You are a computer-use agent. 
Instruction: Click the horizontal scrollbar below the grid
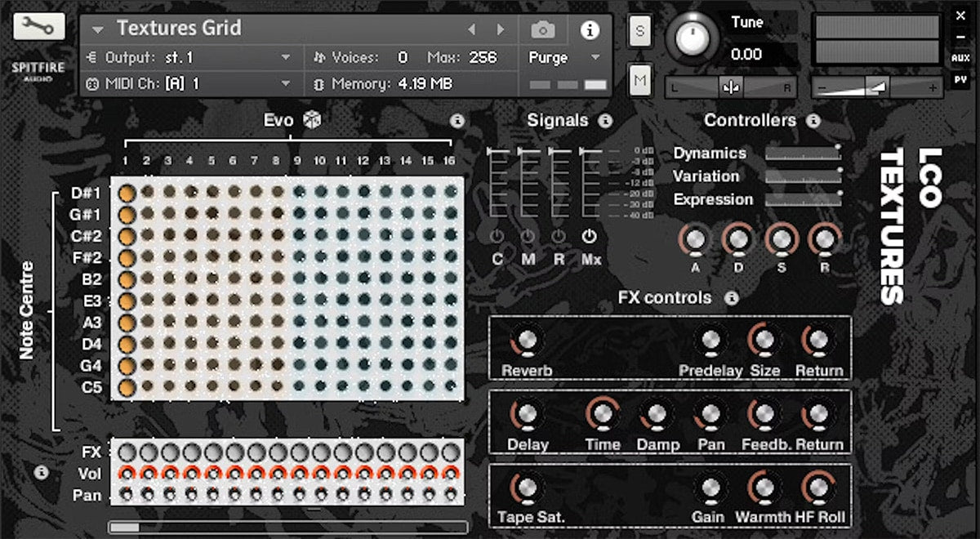pyautogui.click(x=288, y=528)
